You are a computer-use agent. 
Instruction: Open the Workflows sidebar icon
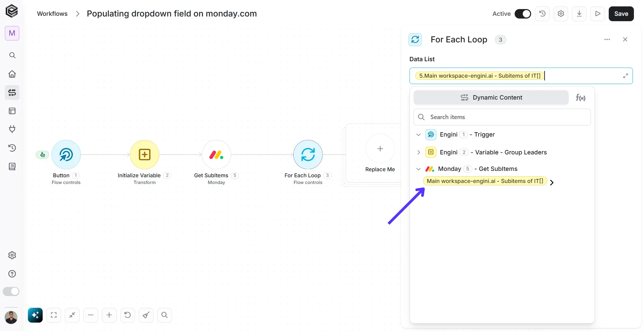click(x=12, y=93)
